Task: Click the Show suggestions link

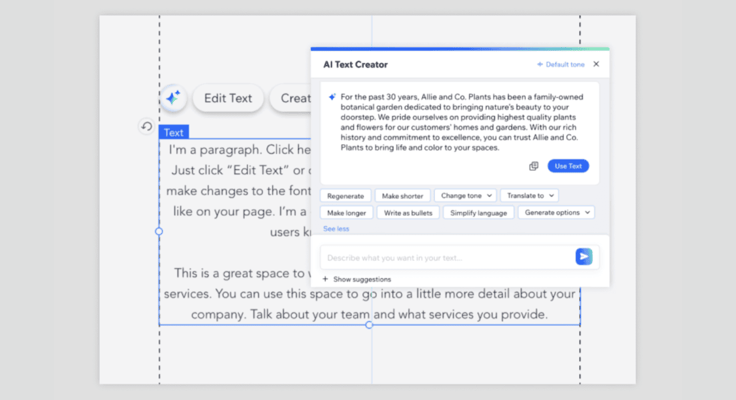Action: pyautogui.click(x=362, y=279)
